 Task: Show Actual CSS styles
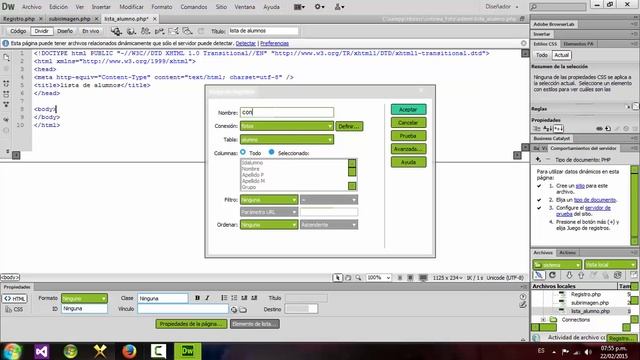click(x=562, y=55)
